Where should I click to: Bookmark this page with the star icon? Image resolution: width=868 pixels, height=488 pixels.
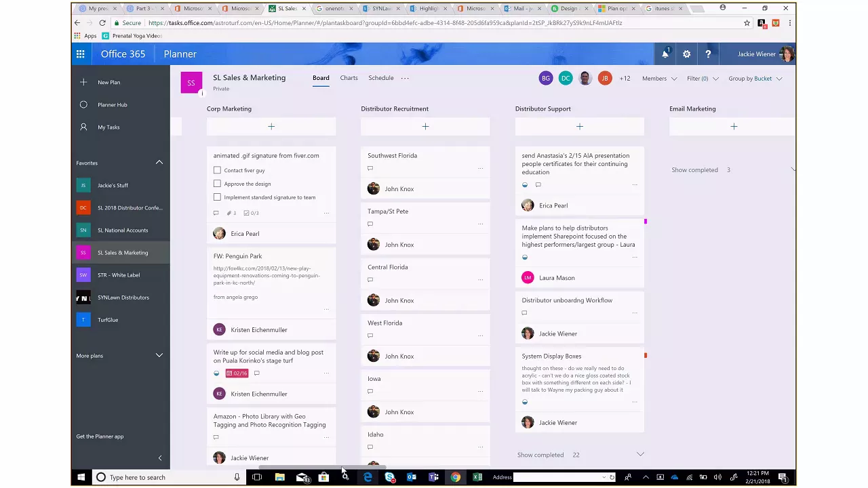747,22
